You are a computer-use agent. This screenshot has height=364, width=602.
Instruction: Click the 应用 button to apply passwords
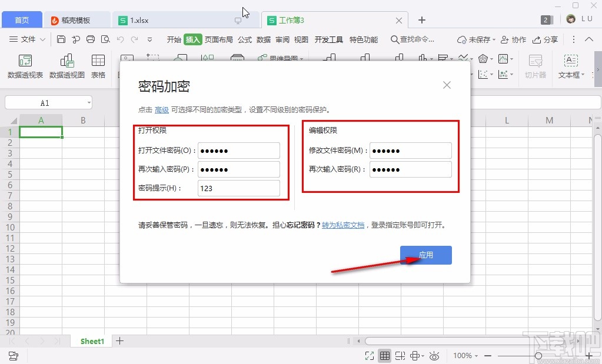point(425,255)
